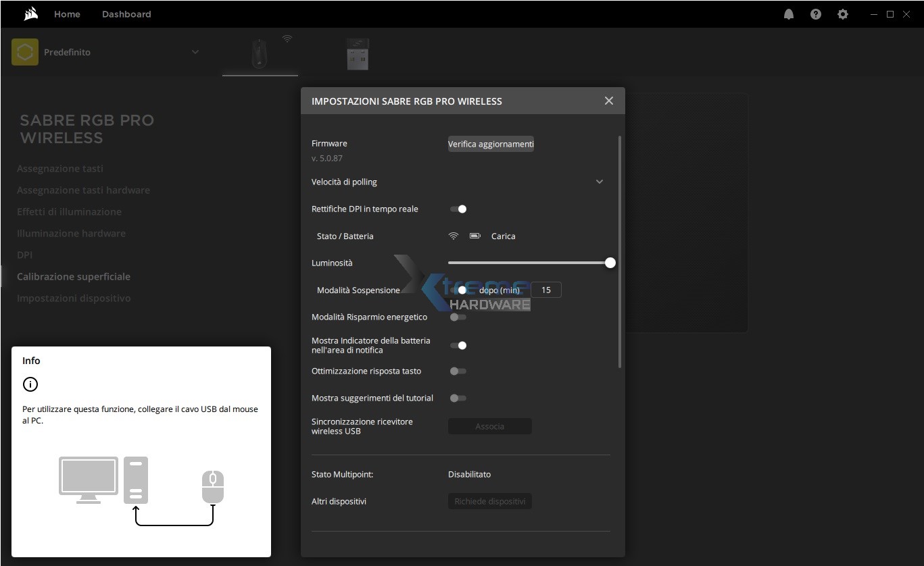Open Effetti di illuminazione in sidebar
This screenshot has width=924, height=566.
click(x=69, y=211)
